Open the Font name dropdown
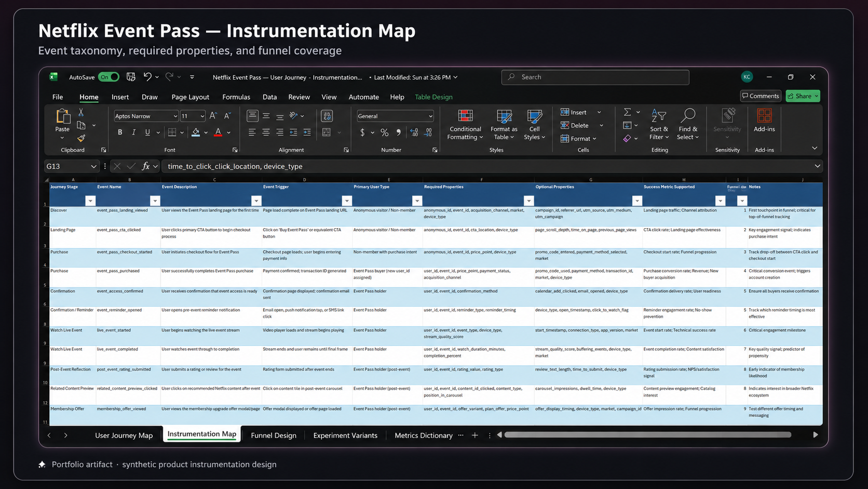 [175, 116]
